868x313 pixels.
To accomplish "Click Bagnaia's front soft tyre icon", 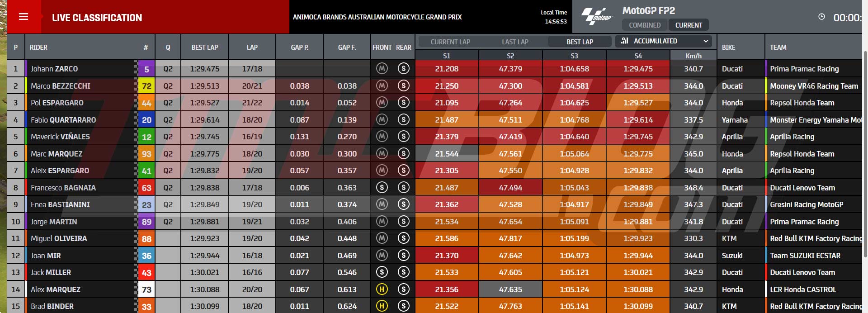I will click(x=382, y=188).
